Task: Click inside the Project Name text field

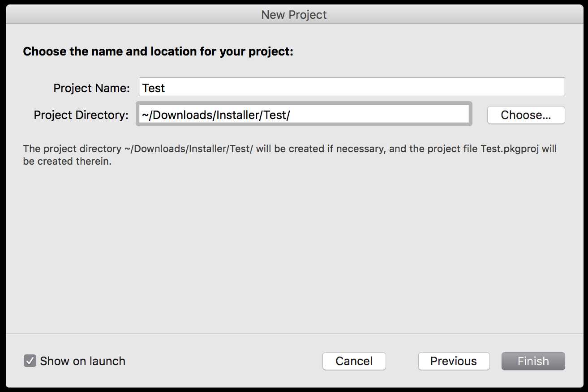Action: [x=352, y=87]
